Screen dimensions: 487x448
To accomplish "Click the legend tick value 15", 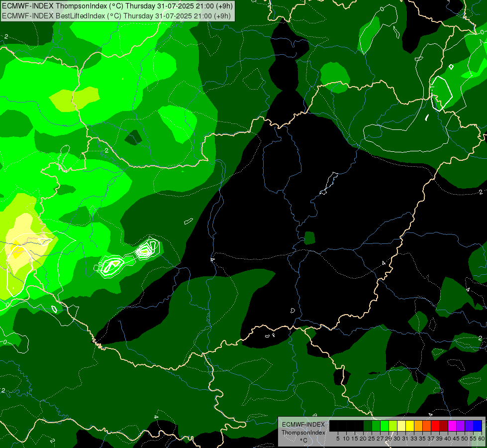I will click(355, 439).
